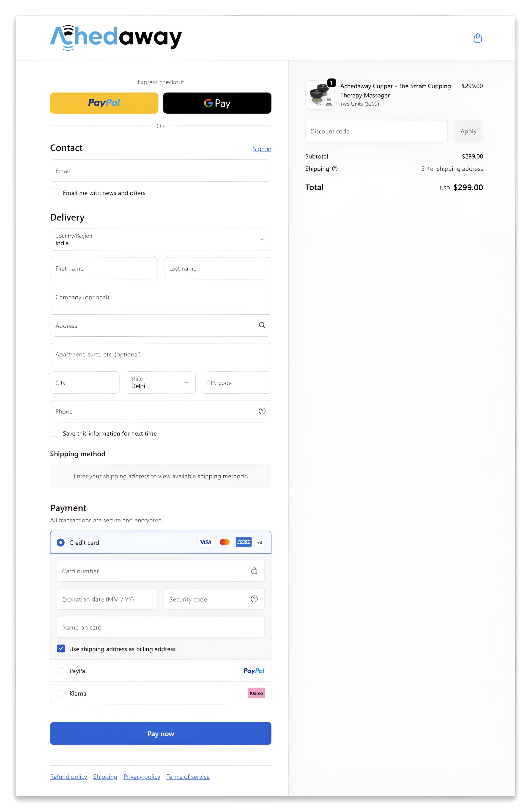
Task: Open the Security code help icon
Action: (254, 599)
